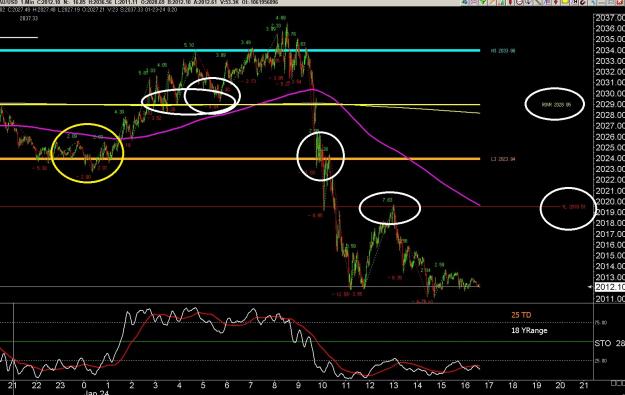The width and height of the screenshot is (625, 395).
Task: Click the -5.90 swing low label
Action: pos(39,168)
